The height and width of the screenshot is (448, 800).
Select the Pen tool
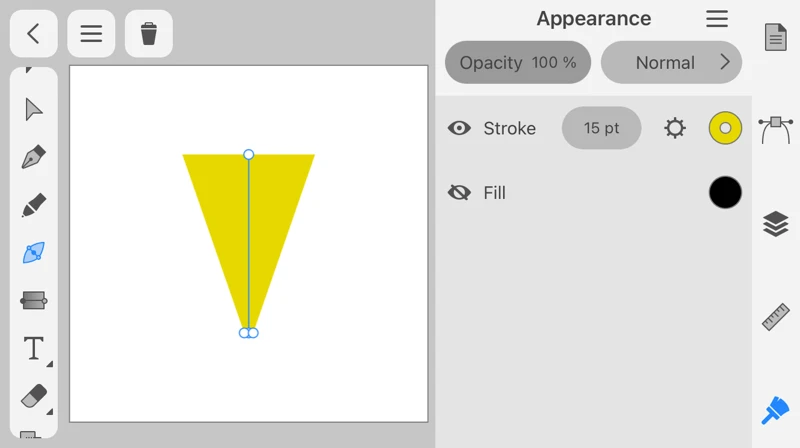[34, 157]
